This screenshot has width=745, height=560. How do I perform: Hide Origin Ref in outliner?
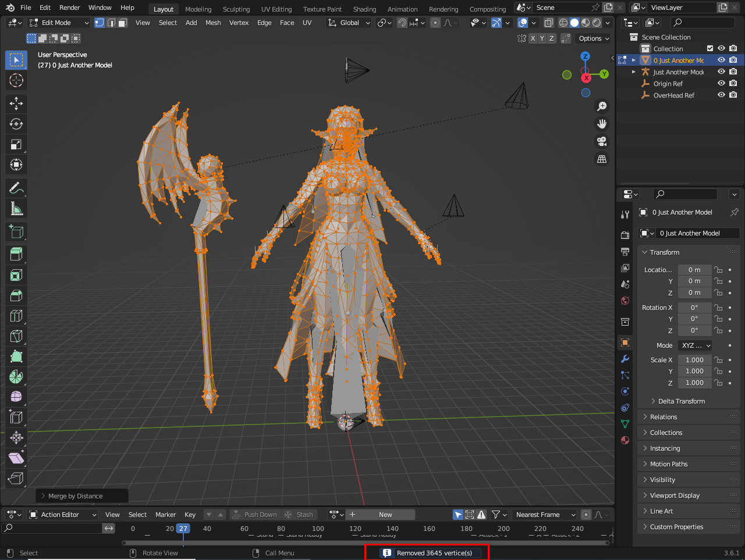click(x=721, y=84)
